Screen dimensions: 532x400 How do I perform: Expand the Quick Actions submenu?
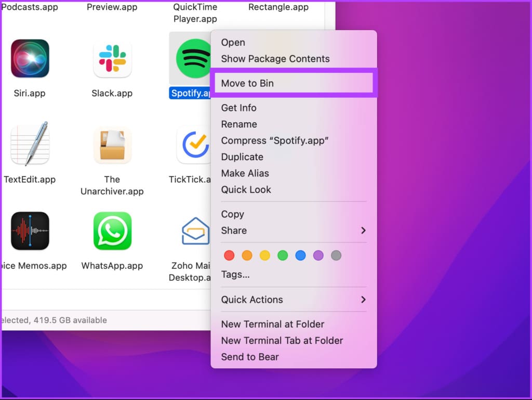click(294, 300)
